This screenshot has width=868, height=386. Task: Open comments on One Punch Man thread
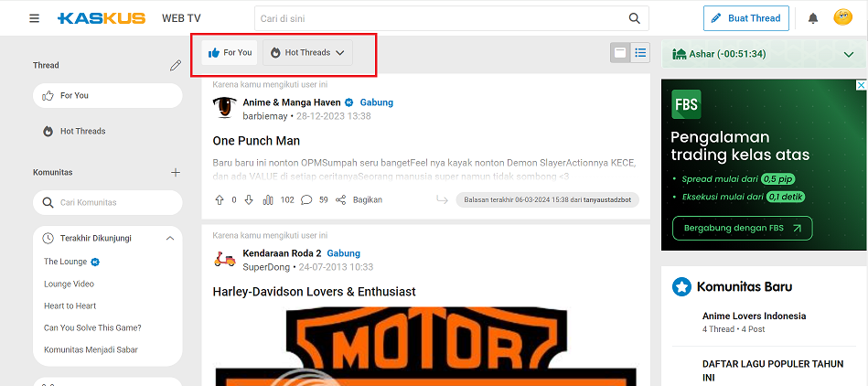pos(306,200)
